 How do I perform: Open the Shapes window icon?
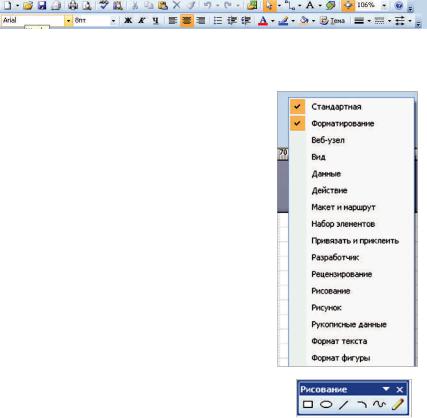(x=252, y=5)
